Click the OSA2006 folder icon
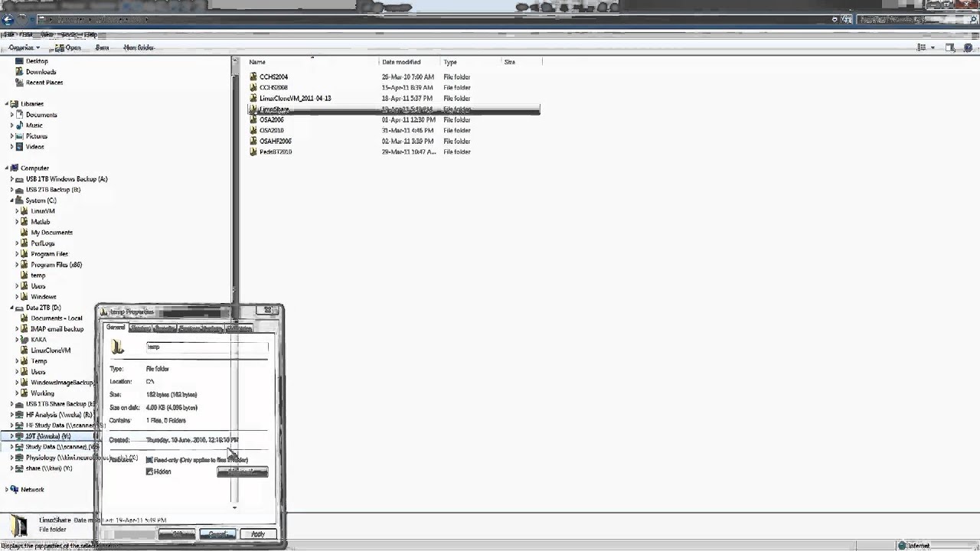 coord(253,119)
